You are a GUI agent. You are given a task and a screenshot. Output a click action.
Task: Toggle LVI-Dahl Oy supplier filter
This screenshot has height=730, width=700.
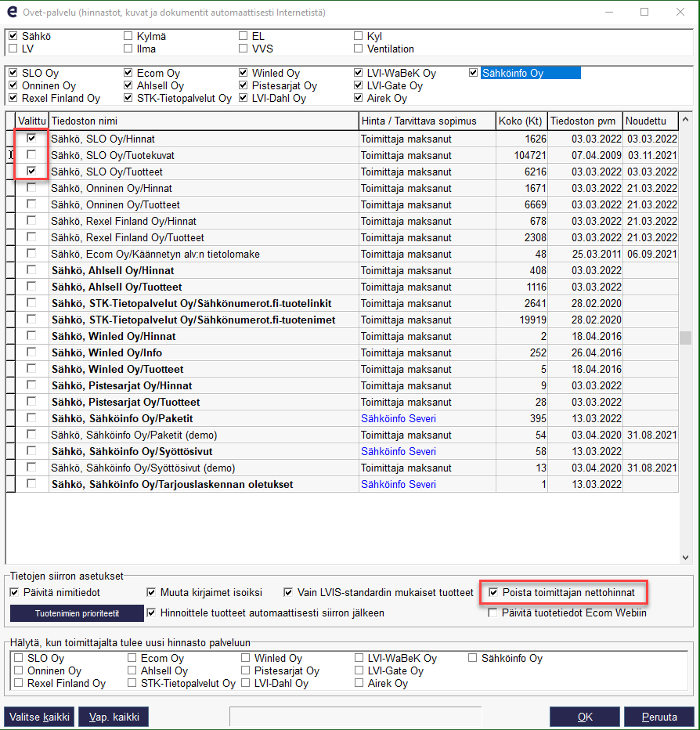pos(243,98)
